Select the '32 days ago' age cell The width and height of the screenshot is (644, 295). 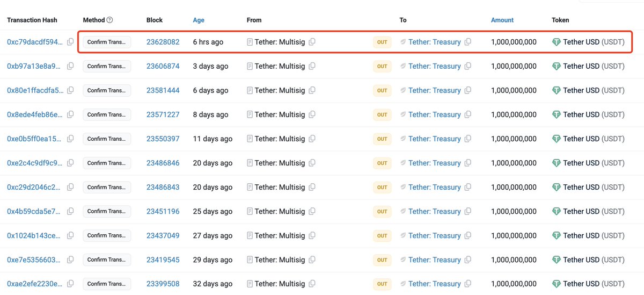(213, 284)
